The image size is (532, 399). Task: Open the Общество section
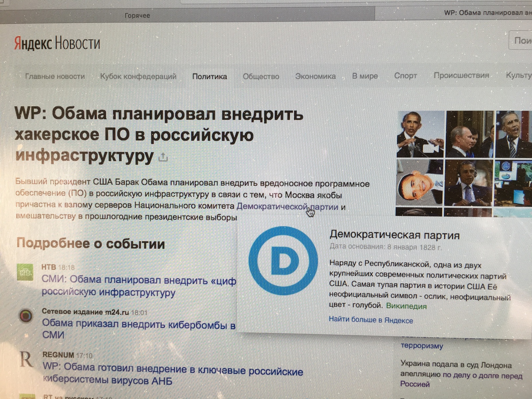(x=261, y=76)
